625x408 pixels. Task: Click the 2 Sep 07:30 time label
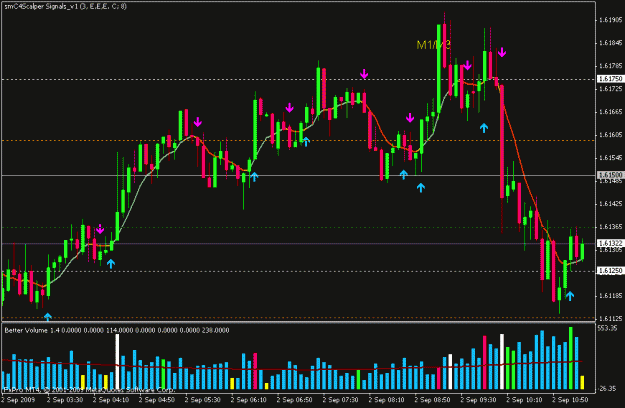340,400
